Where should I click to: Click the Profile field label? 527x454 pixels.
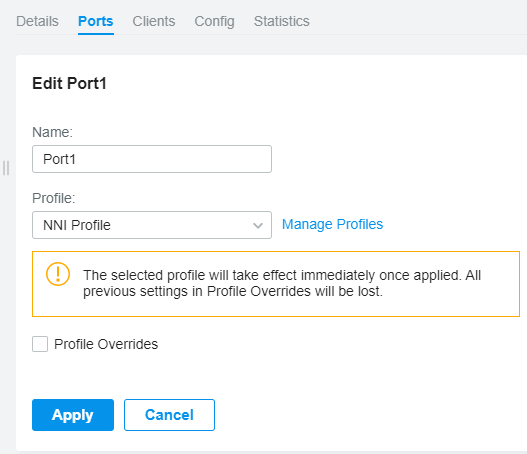(54, 198)
